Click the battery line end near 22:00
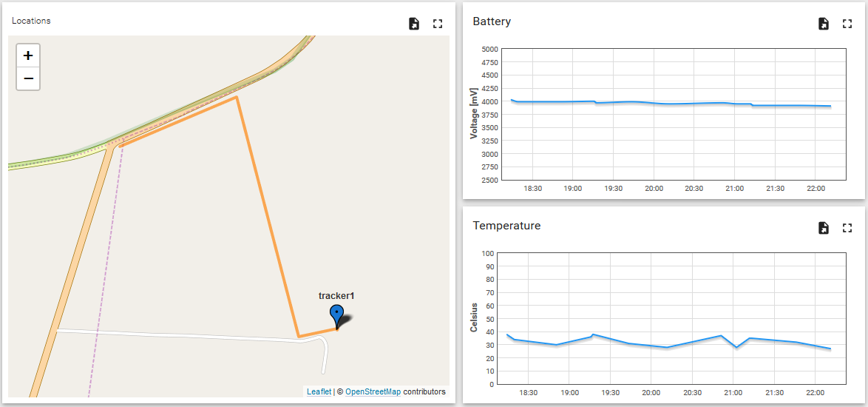Screen dimensions: 868x407 (830, 106)
